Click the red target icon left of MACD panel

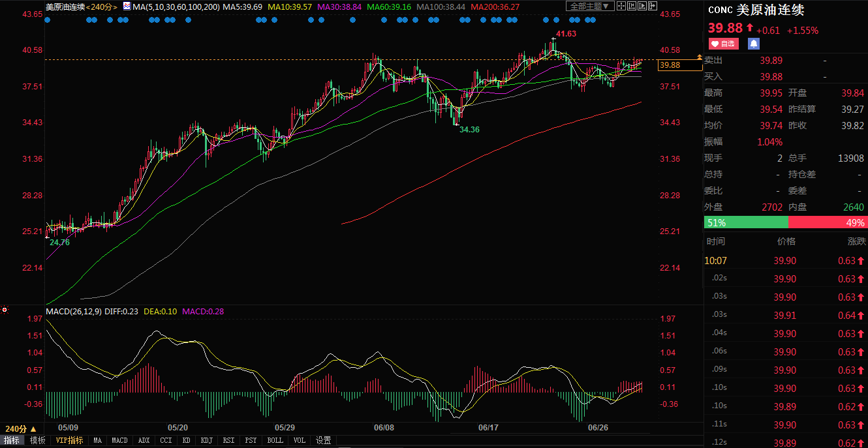coord(5,310)
